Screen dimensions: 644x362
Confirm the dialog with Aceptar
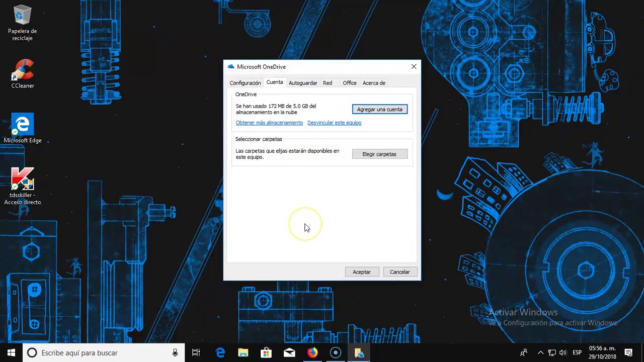(x=362, y=272)
